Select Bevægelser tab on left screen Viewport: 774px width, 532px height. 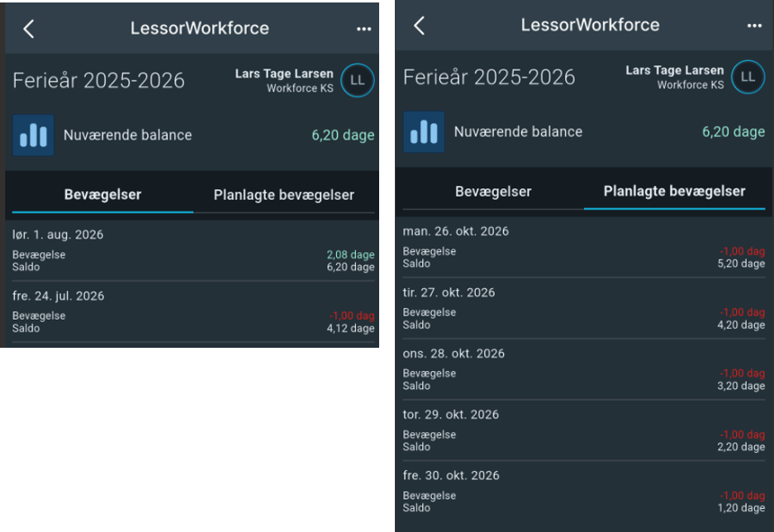coord(102,195)
